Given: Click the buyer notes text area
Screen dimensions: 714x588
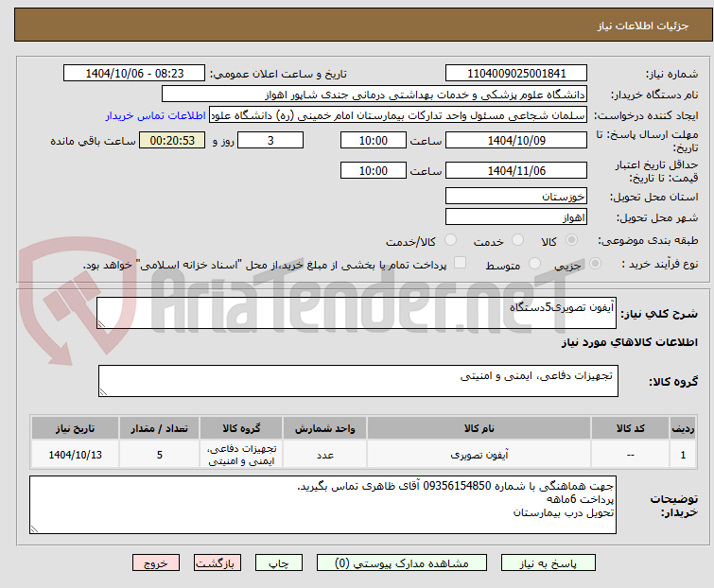Looking at the screenshot, I should click(322, 505).
